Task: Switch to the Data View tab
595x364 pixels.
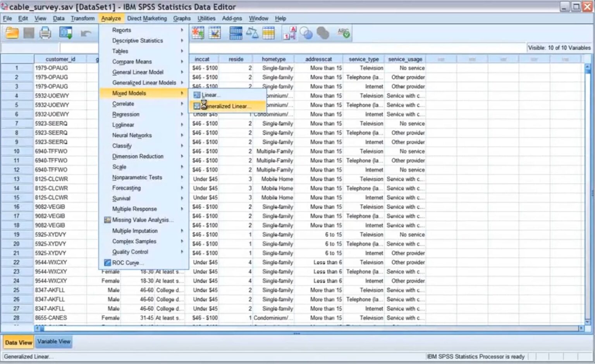Action: click(x=18, y=342)
